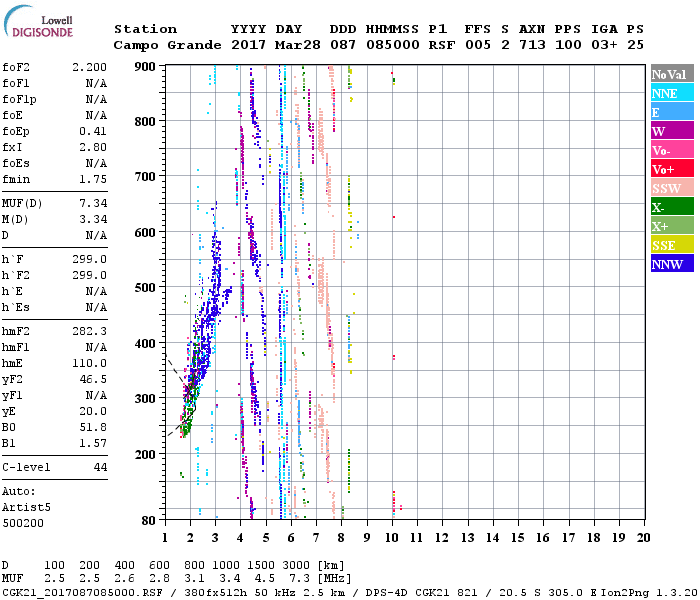The height and width of the screenshot is (600, 700).
Task: Click the fmin value 1.75
Action: click(x=93, y=179)
